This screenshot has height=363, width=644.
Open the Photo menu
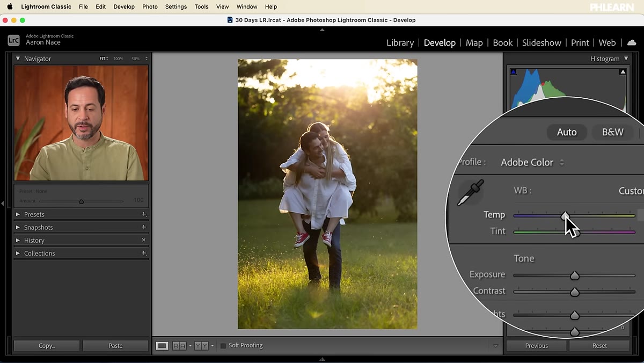click(150, 6)
